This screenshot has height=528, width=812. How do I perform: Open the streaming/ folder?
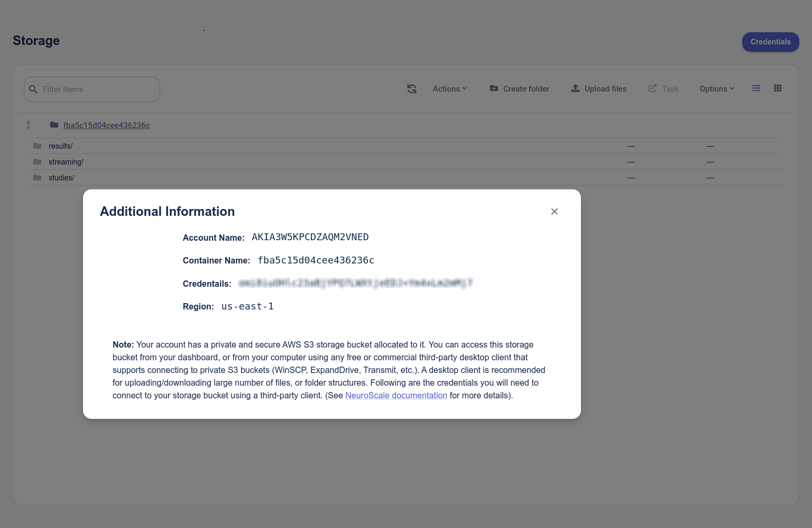[x=66, y=162]
